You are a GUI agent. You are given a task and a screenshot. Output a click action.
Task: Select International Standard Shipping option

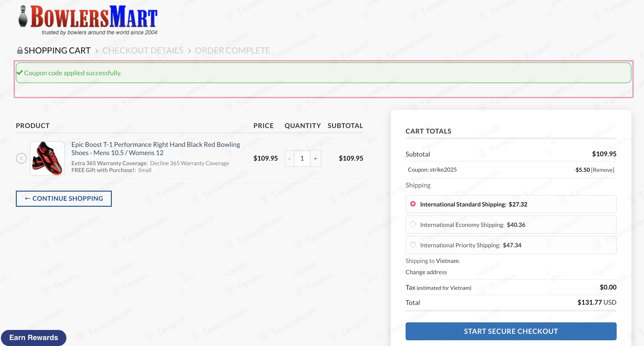[x=413, y=204]
